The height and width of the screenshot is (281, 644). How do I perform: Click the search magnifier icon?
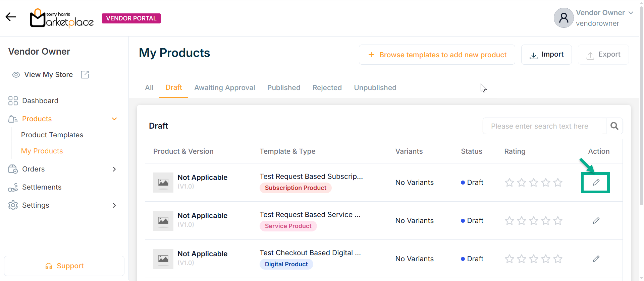pos(614,126)
